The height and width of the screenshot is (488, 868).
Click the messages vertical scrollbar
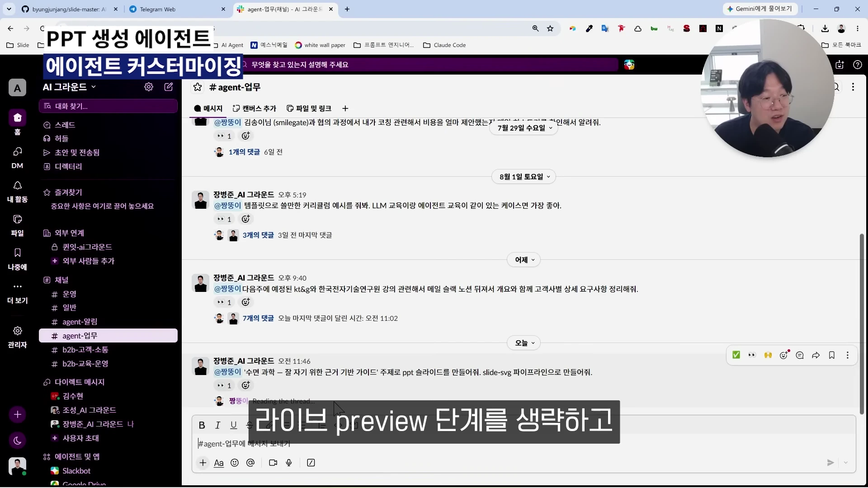coord(862,324)
